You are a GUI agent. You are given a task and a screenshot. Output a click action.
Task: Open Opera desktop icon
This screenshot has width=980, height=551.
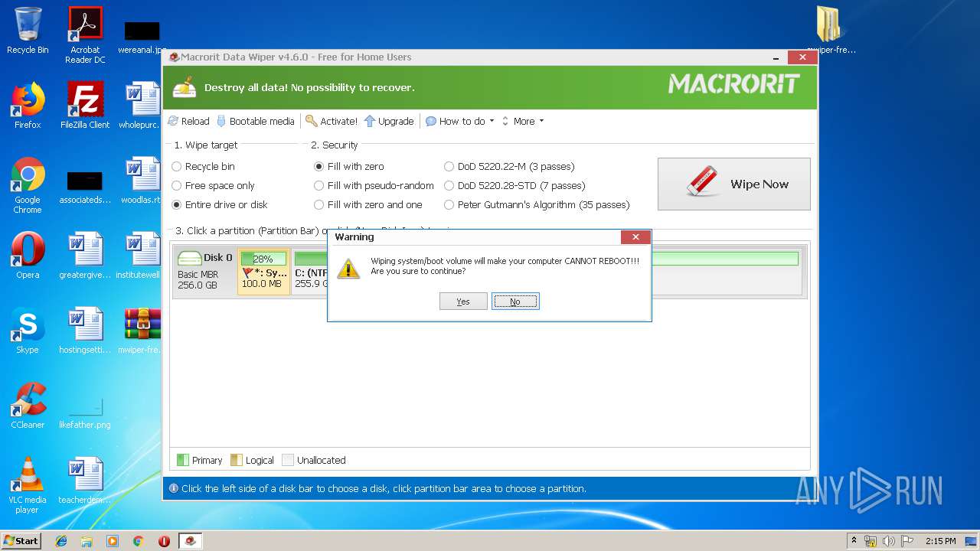[28, 255]
